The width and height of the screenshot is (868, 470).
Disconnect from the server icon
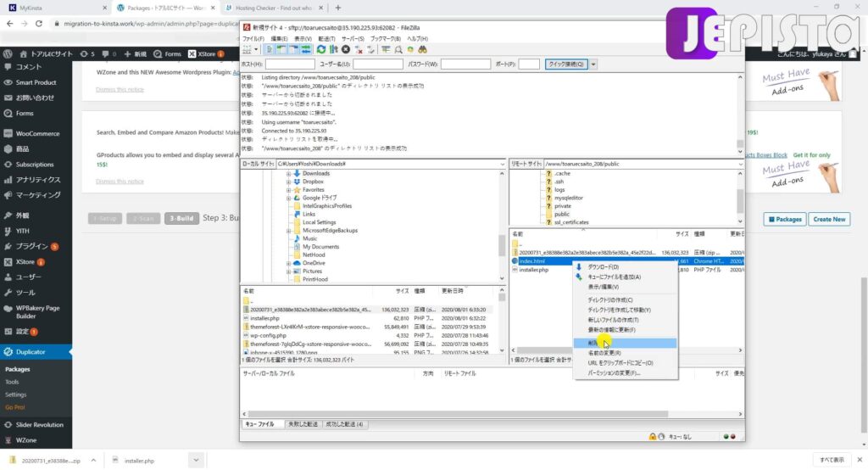[359, 50]
